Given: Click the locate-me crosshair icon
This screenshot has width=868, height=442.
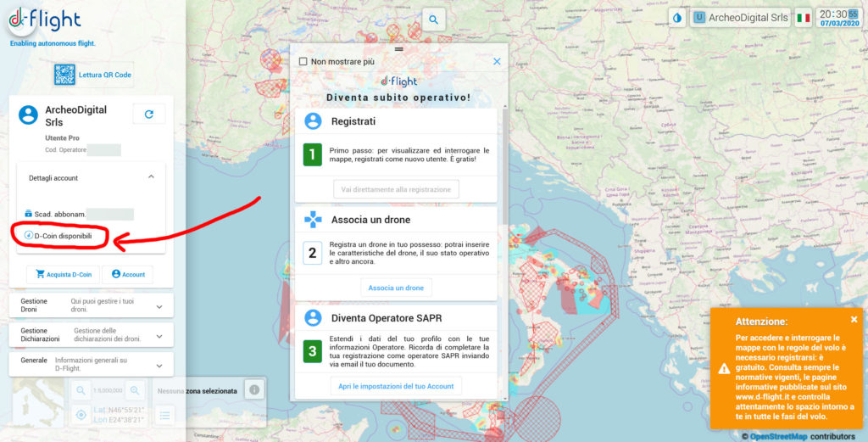Looking at the screenshot, I should point(81,415).
